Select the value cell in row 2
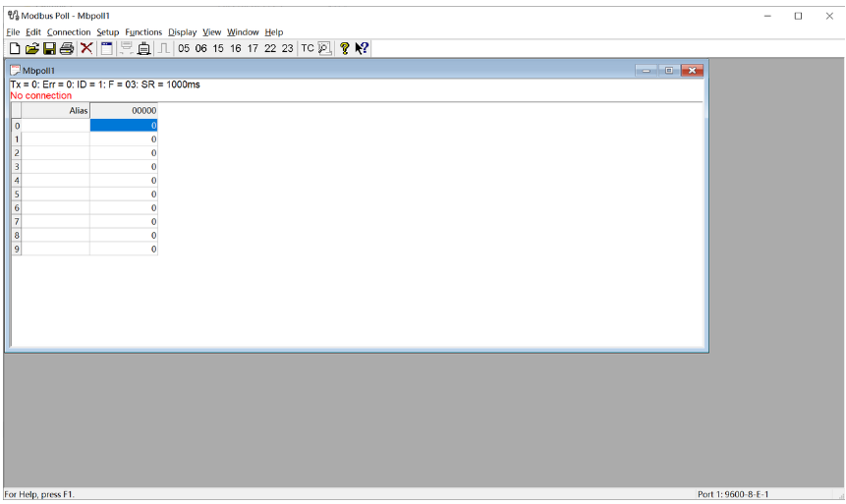This screenshot has width=846, height=504. click(124, 152)
